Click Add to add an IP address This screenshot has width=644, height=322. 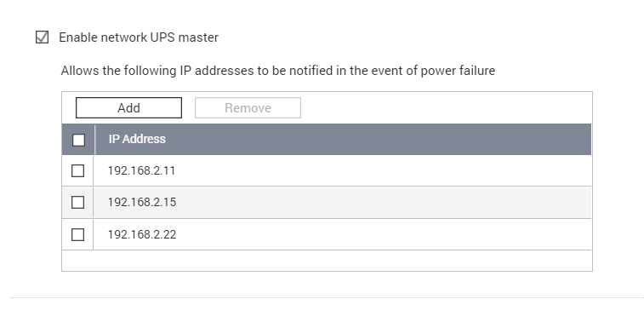pyautogui.click(x=128, y=107)
